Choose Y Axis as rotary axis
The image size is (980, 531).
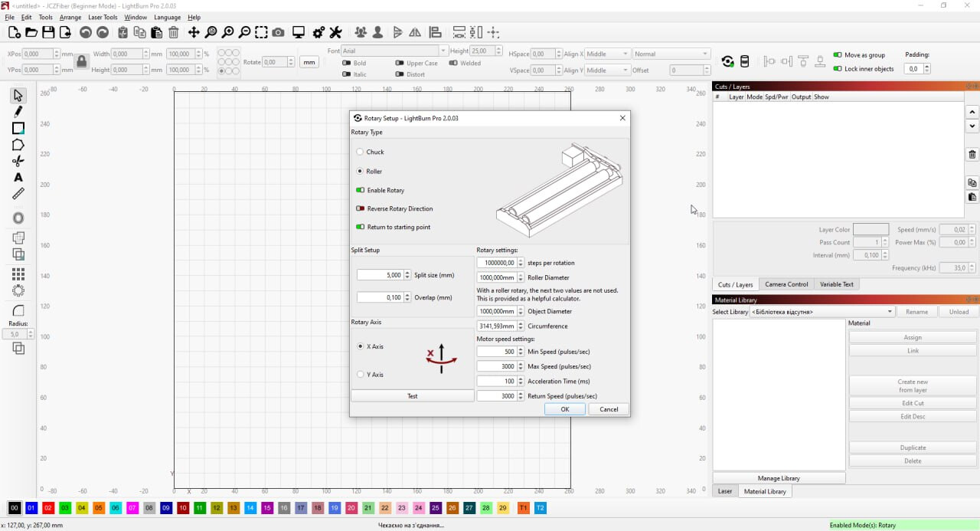click(x=360, y=375)
